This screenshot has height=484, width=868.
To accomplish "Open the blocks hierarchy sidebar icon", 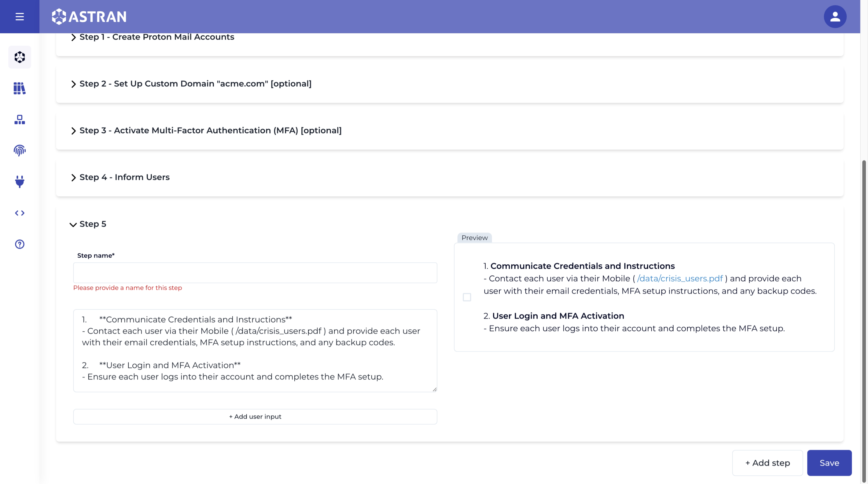I will 20,119.
